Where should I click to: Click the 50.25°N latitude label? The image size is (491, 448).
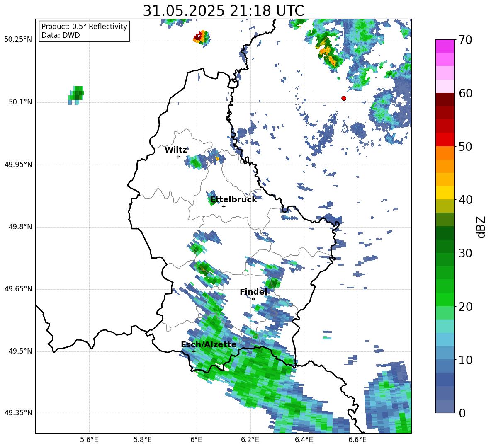click(x=18, y=40)
